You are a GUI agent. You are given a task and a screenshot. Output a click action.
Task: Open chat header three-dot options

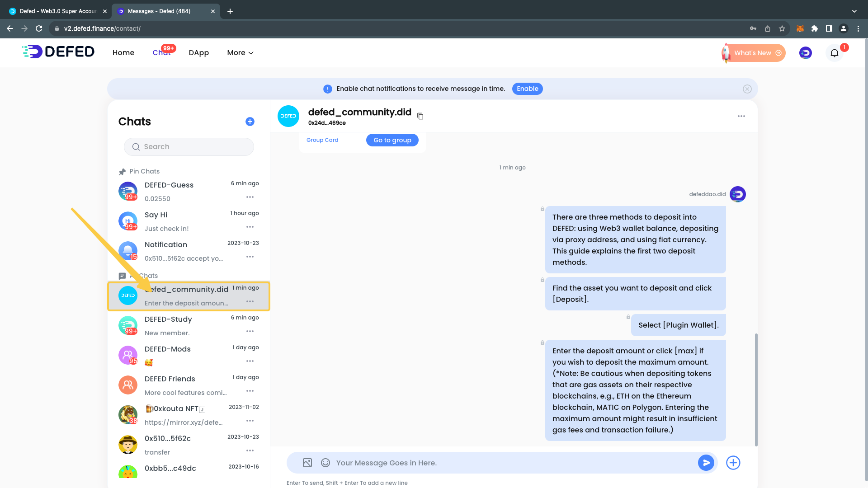point(741,116)
